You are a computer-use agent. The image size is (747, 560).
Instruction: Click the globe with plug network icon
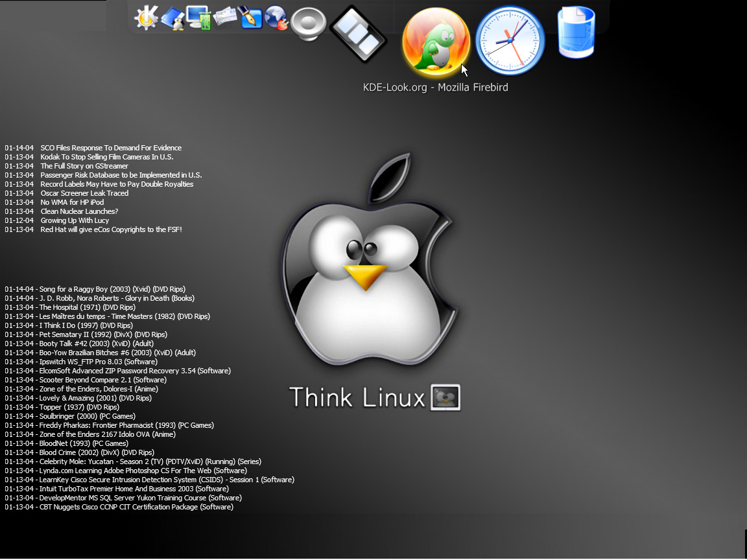click(x=276, y=18)
